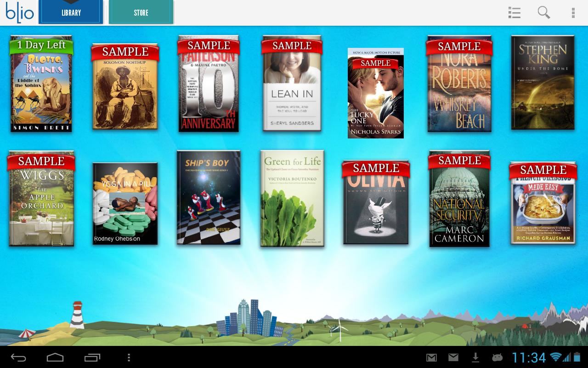Open the overflow menu in top bar
This screenshot has width=588, height=368.
[573, 13]
